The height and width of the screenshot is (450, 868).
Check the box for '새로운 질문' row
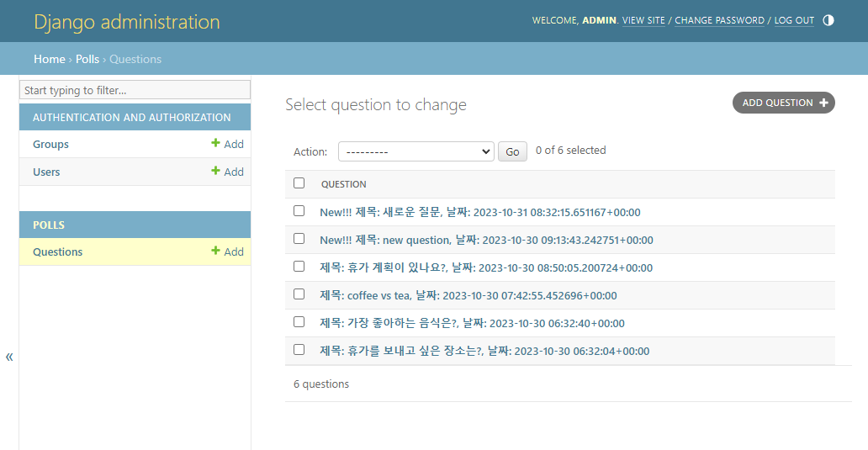[x=299, y=211]
